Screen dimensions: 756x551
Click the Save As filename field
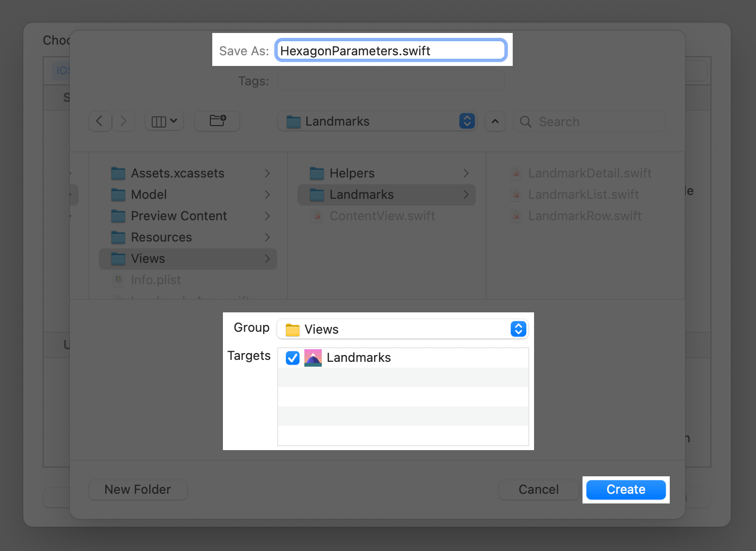(x=391, y=51)
